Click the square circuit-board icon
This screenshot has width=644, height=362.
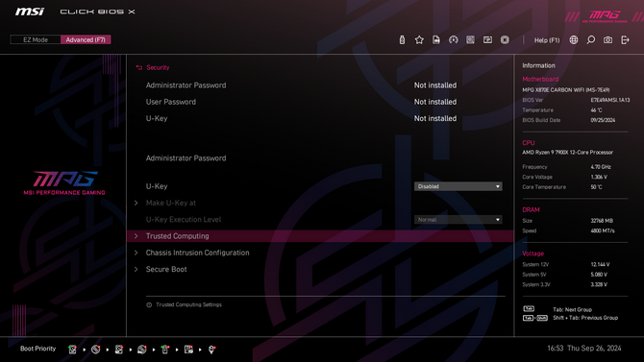(x=470, y=39)
